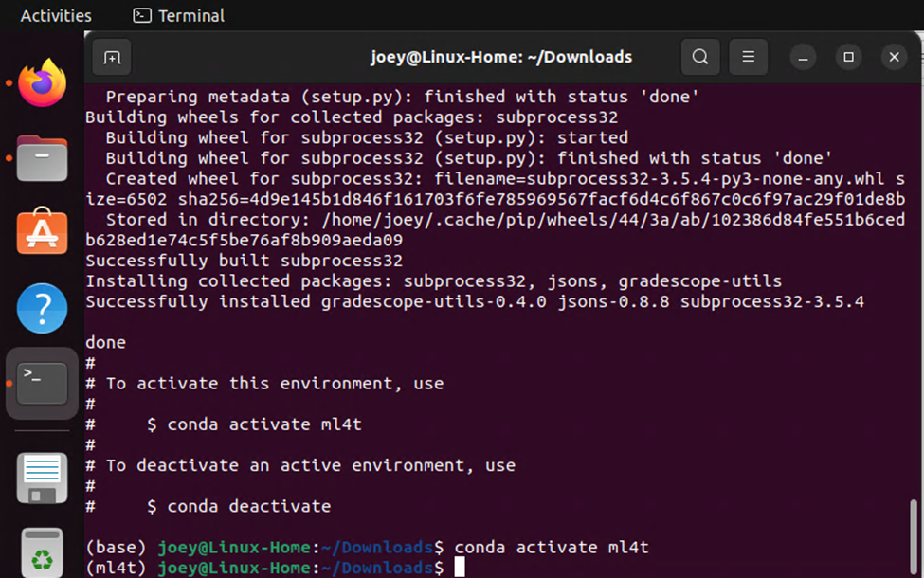
Task: Open the Files app in dock
Action: click(42, 158)
